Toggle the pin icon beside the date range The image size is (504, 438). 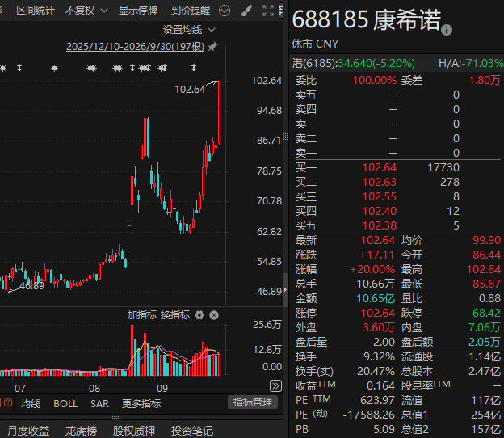(212, 47)
